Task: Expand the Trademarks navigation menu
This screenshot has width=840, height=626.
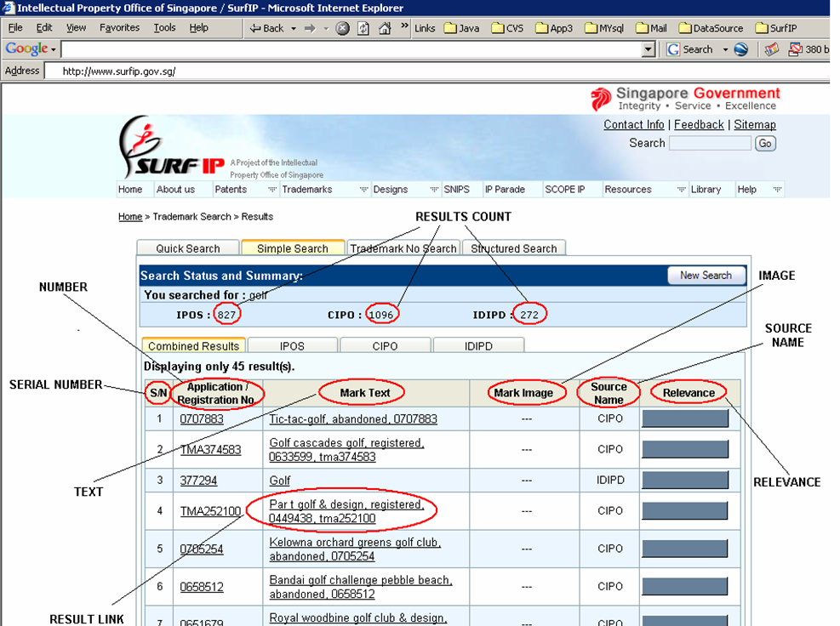Action: pyautogui.click(x=363, y=190)
